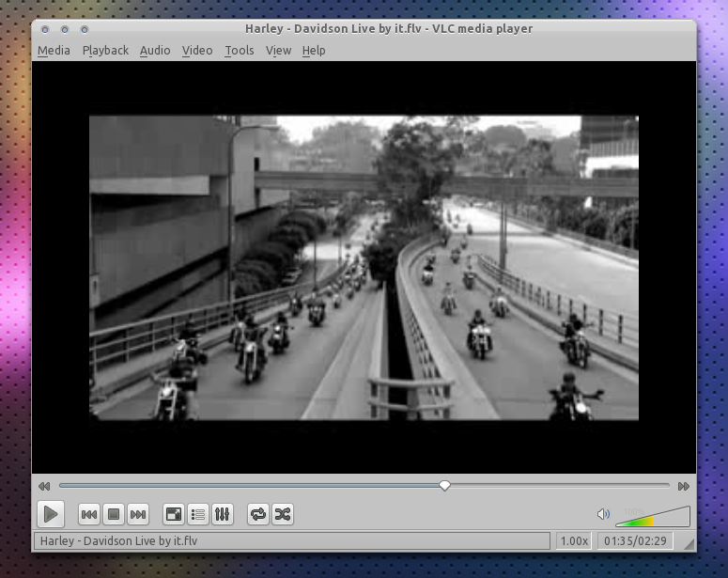728x578 pixels.
Task: Open extended settings and effects
Action: click(x=222, y=514)
